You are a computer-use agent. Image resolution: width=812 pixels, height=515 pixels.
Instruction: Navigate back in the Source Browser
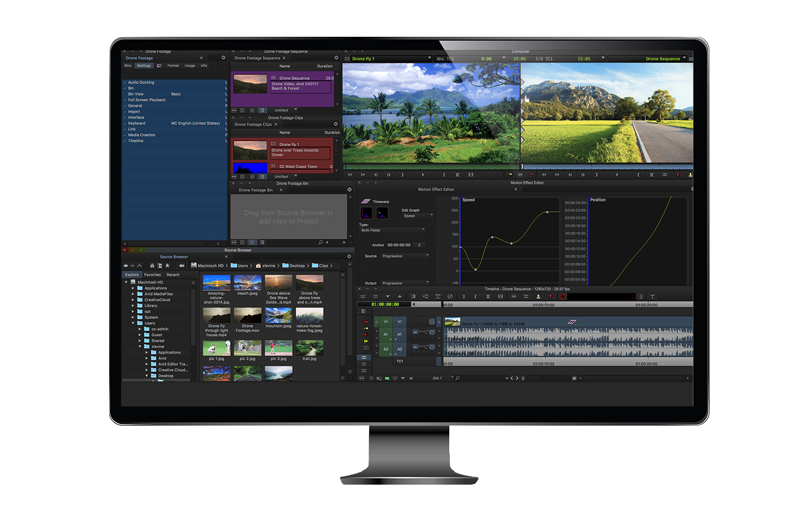click(x=126, y=266)
